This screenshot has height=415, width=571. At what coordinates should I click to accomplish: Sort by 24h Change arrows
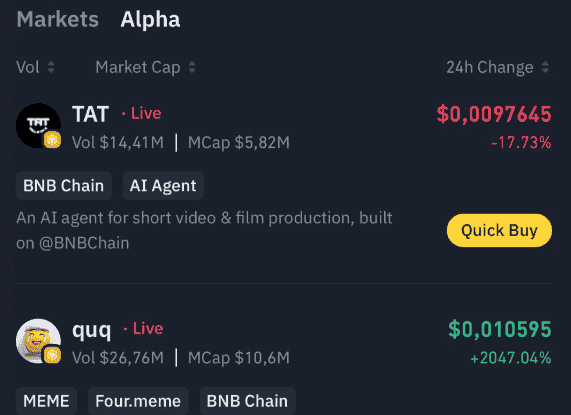(545, 67)
